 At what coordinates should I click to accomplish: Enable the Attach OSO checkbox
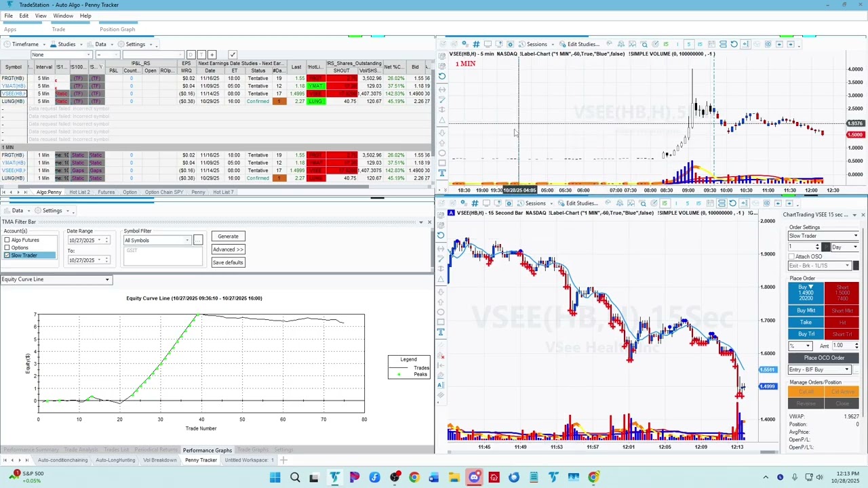[791, 256]
